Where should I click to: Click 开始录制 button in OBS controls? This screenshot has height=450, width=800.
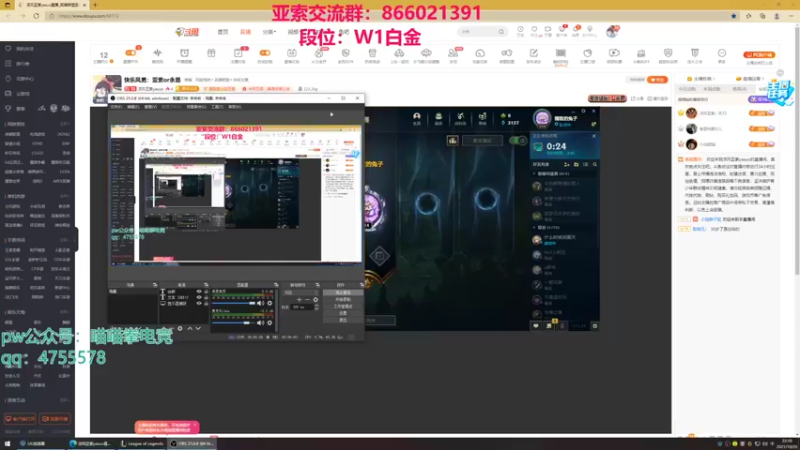point(343,299)
